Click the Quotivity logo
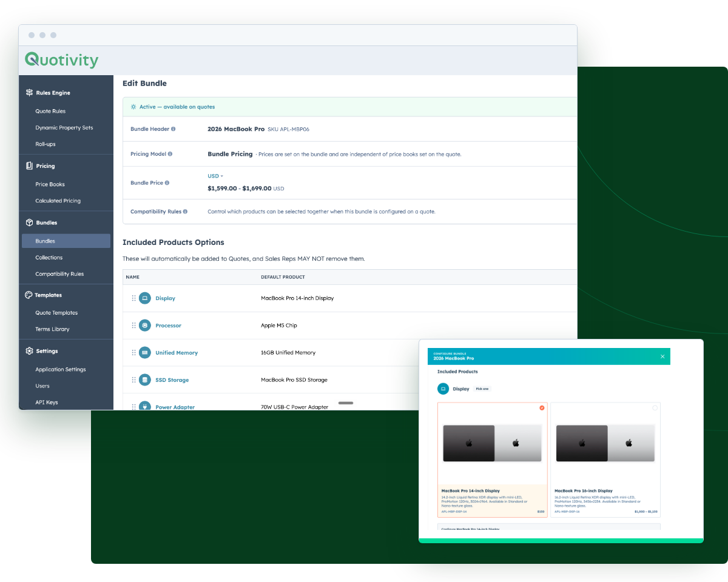Viewport: 728px width, 582px height. click(x=61, y=60)
